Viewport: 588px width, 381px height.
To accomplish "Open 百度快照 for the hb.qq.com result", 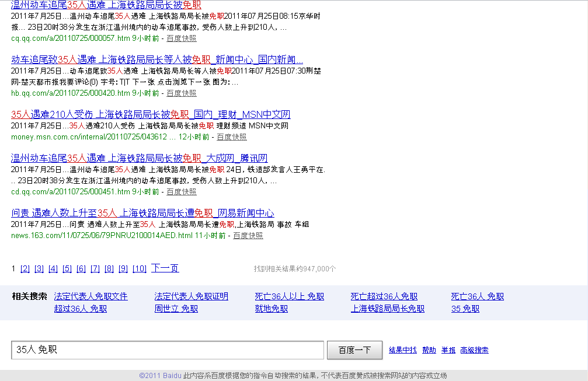I will (182, 93).
